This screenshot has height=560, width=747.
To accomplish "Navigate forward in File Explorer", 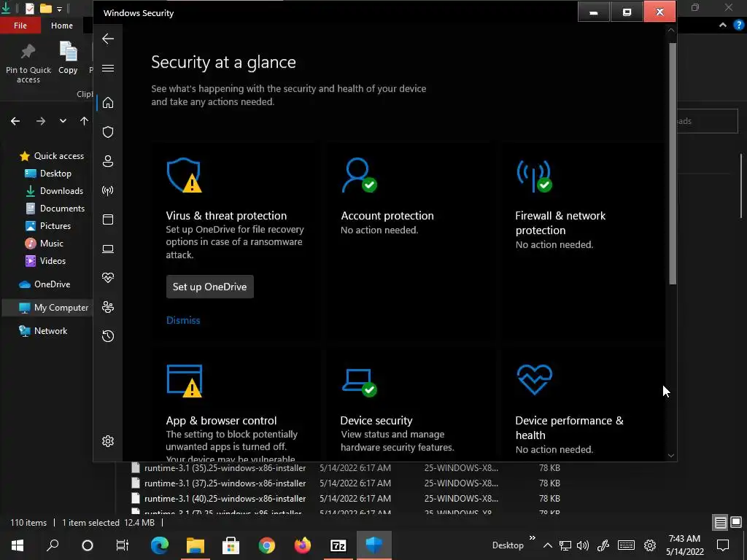I will [x=41, y=121].
